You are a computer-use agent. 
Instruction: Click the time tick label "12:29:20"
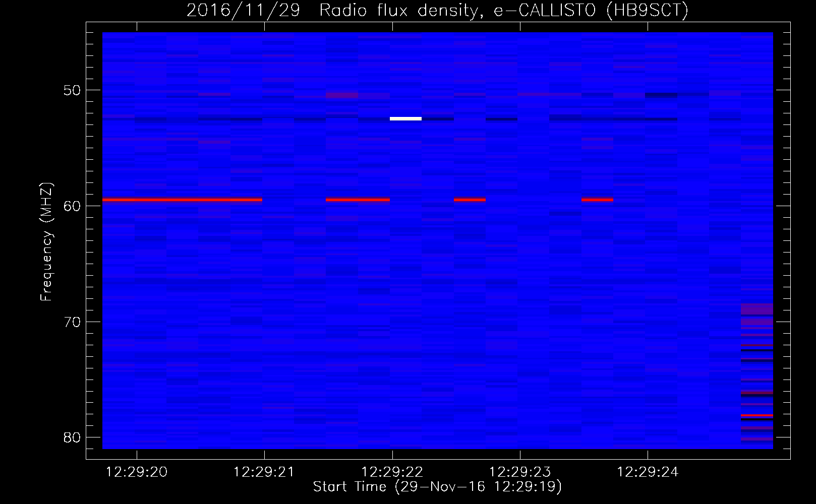137,472
